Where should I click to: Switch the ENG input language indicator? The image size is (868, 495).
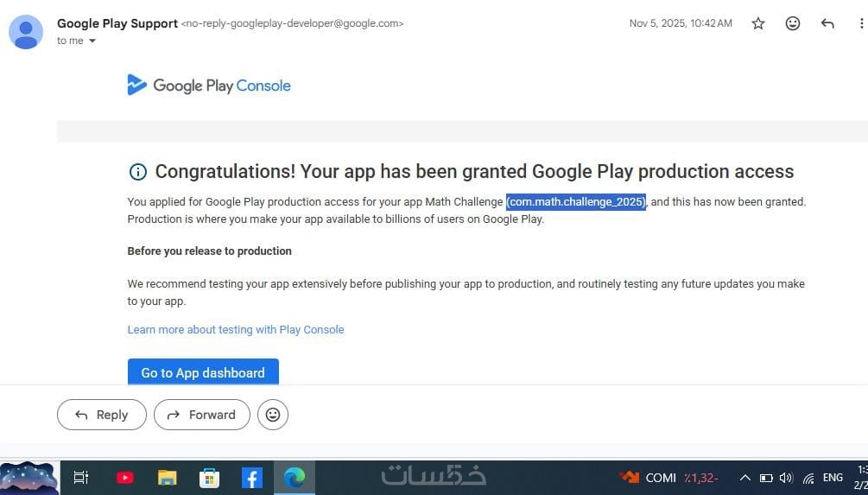point(833,478)
